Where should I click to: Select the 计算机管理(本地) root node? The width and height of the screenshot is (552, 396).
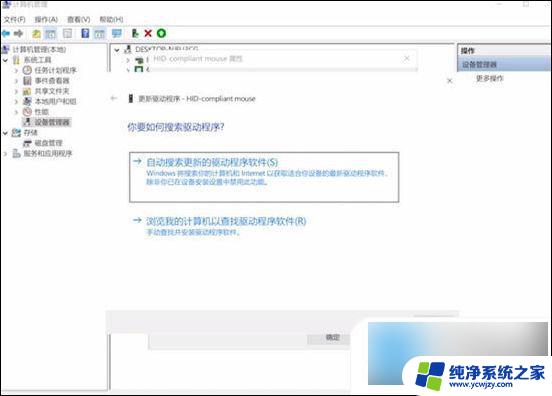[x=39, y=49]
